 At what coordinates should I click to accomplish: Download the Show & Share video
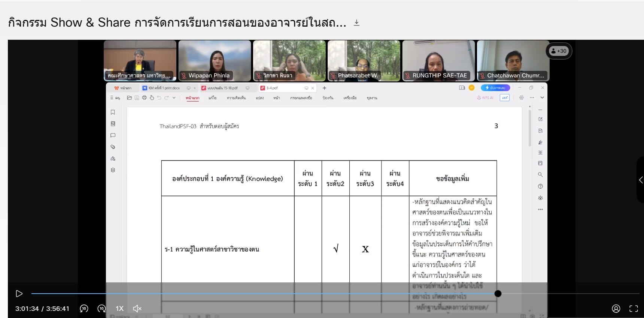(356, 23)
